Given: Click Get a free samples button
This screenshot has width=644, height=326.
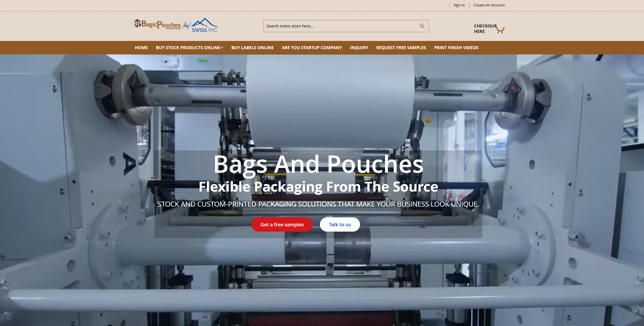Looking at the screenshot, I should click(282, 224).
